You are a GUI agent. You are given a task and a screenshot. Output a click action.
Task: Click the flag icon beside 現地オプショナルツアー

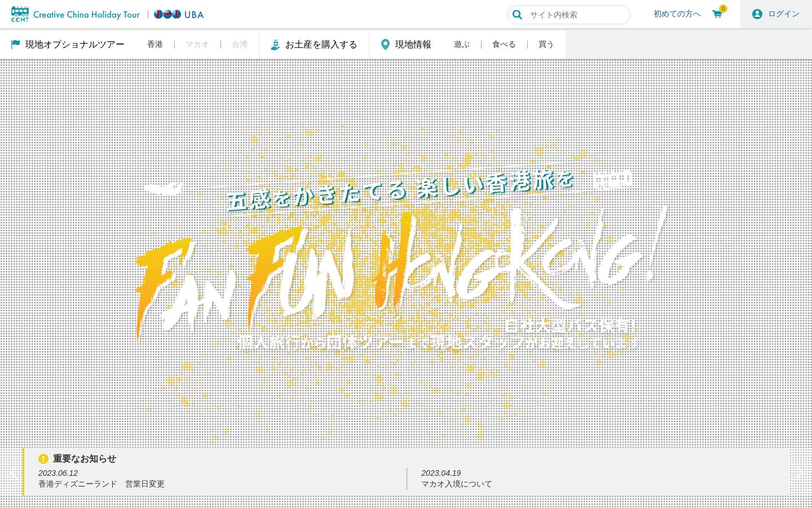tap(16, 44)
